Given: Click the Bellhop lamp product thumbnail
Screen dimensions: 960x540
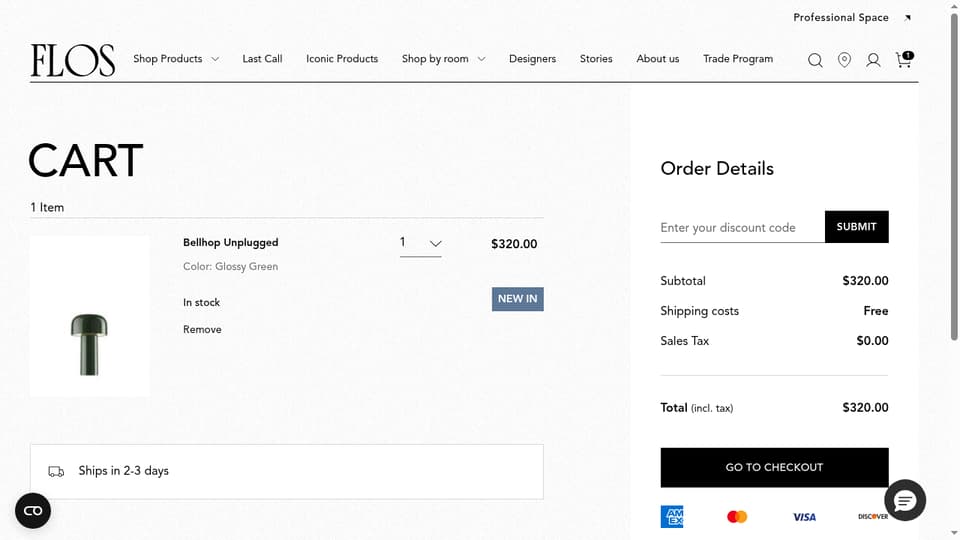Looking at the screenshot, I should [89, 316].
